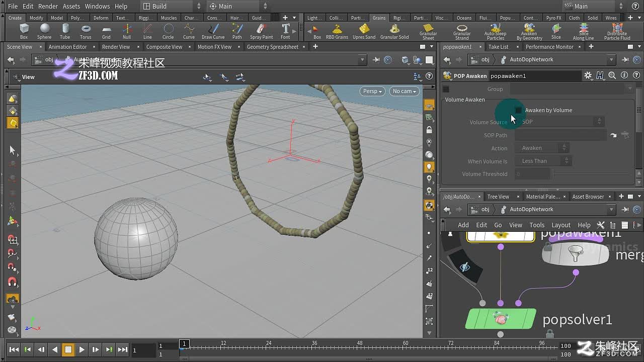Screen dimensions: 644x362
Task: Select the Upres Sand shelf tool
Action: point(364,31)
